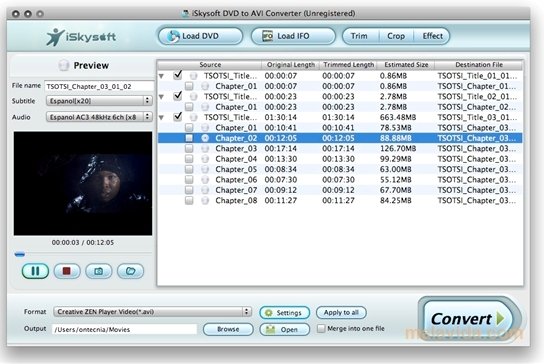Click the iSkysoft logo
This screenshot has width=544, height=364.
pyautogui.click(x=81, y=37)
